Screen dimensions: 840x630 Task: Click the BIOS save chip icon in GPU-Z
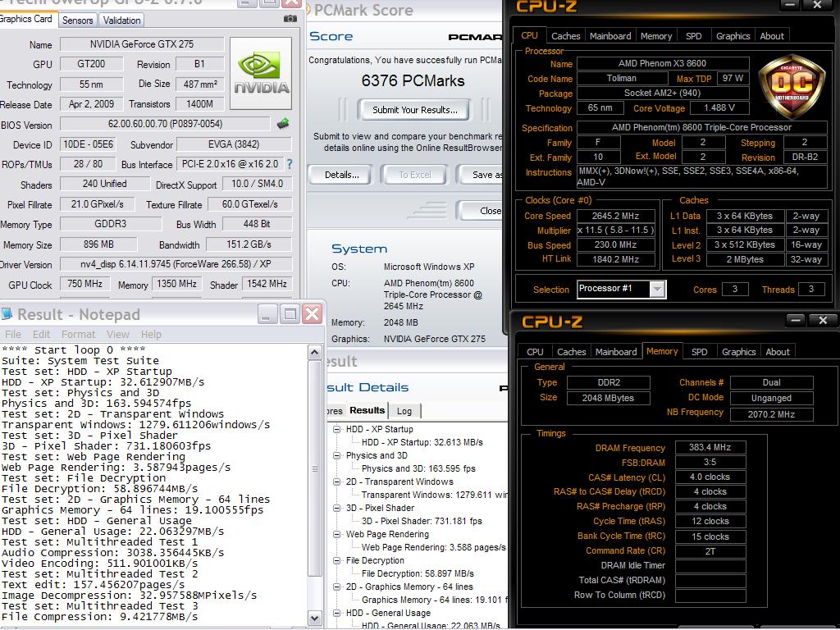coord(283,124)
